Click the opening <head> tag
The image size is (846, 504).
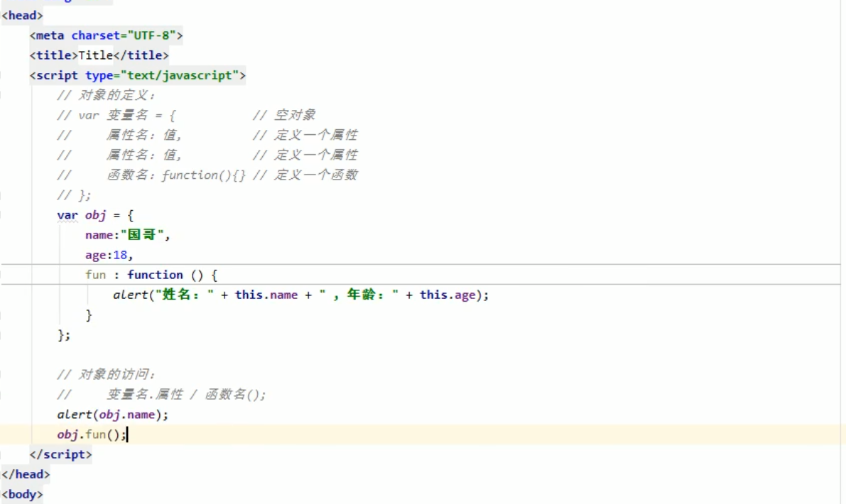pos(22,15)
